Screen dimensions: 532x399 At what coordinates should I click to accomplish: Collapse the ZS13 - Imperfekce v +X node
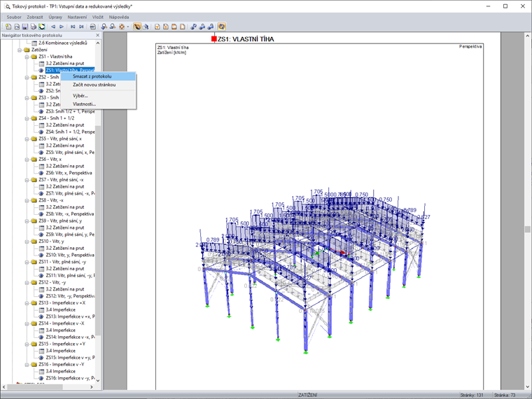pos(27,302)
